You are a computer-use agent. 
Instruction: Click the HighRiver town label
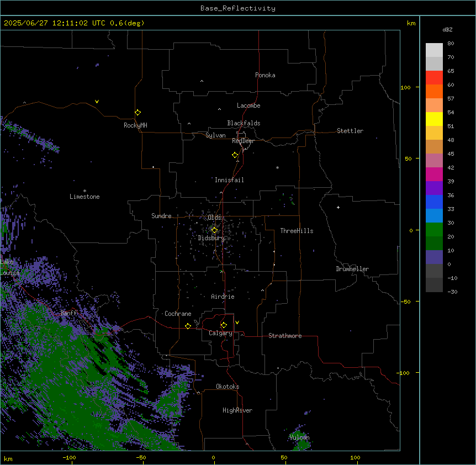[237, 410]
